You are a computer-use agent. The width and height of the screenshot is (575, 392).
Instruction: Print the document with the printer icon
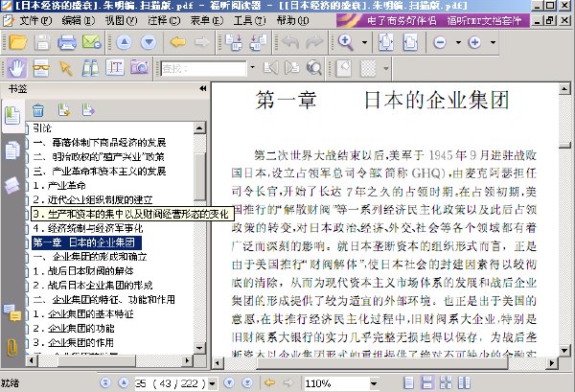[x=67, y=42]
